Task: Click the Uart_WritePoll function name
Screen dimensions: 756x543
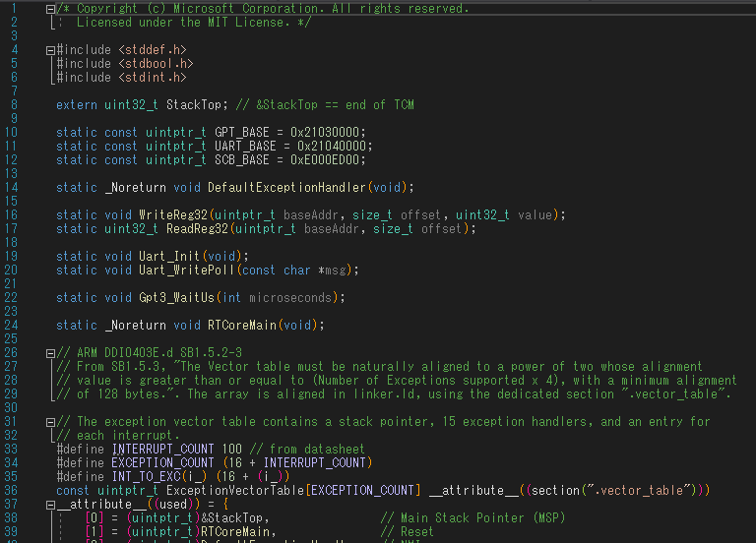Action: (187, 271)
